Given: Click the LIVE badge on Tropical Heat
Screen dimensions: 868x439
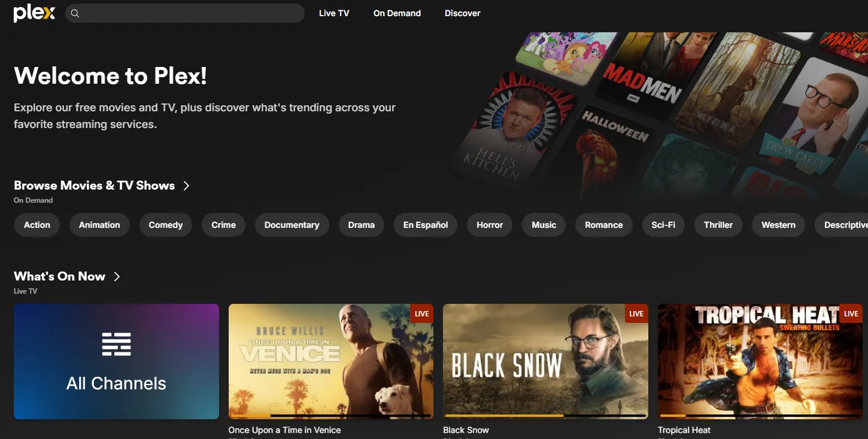Looking at the screenshot, I should [851, 313].
